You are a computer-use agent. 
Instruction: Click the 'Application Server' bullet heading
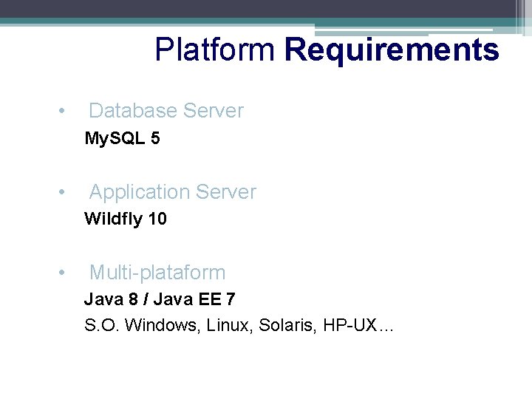tap(173, 192)
